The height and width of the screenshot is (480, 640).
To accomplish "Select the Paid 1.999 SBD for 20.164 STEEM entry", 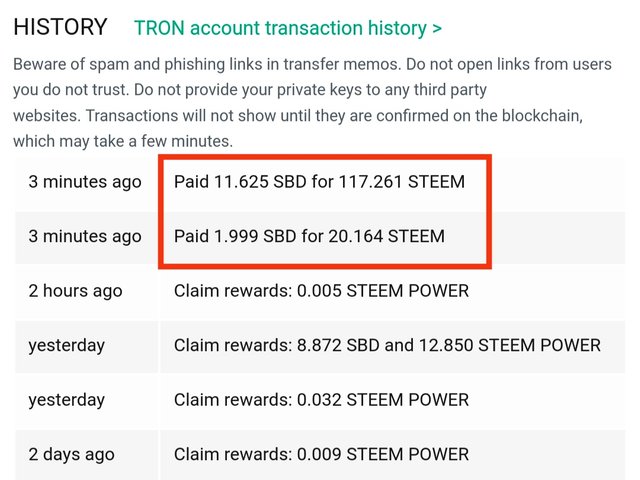I will click(309, 236).
